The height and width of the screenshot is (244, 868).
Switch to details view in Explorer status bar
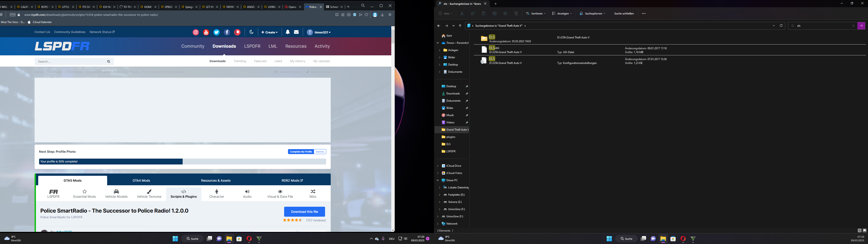[x=859, y=230]
